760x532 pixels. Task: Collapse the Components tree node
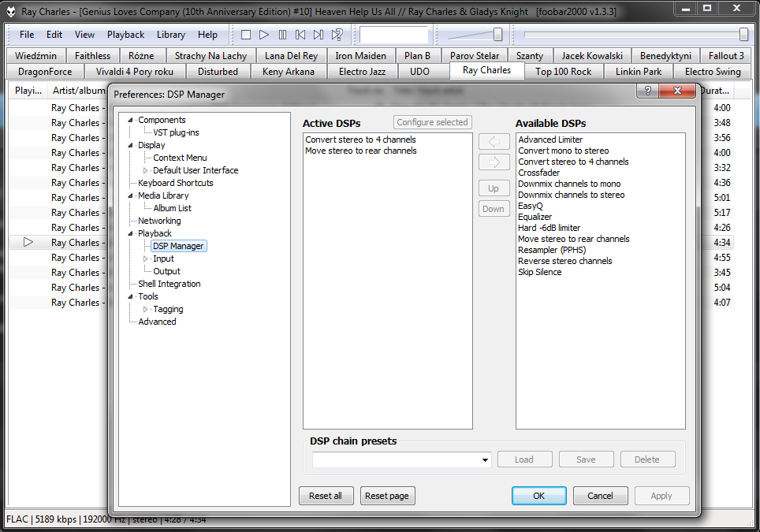[130, 120]
